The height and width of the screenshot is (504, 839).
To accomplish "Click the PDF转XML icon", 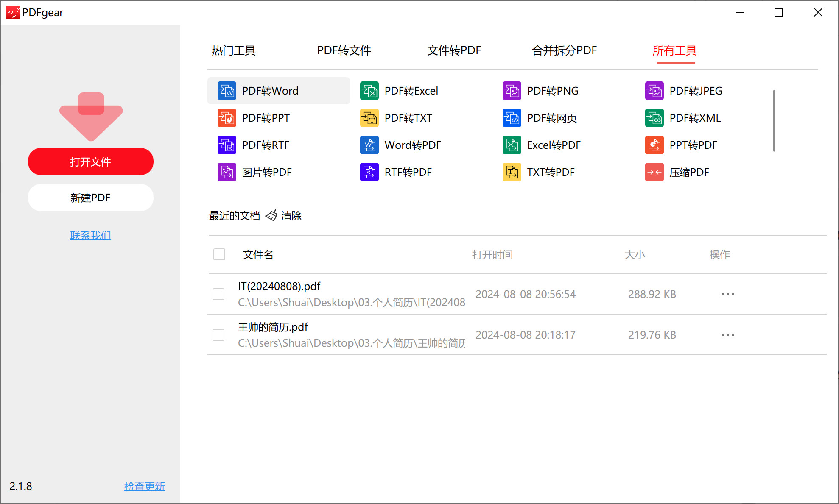I will [654, 118].
